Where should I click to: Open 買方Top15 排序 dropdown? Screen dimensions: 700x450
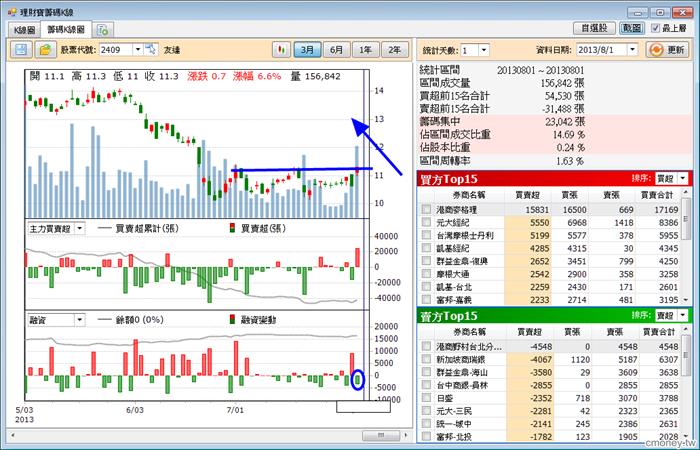click(683, 179)
